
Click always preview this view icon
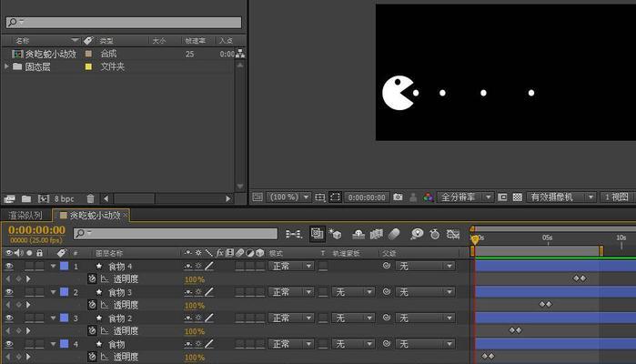tap(257, 197)
